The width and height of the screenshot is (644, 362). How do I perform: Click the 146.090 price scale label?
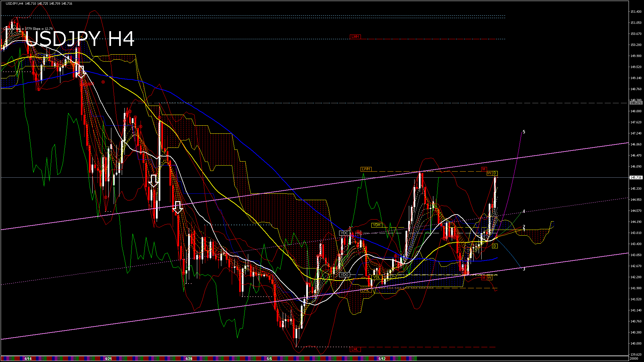coord(636,167)
